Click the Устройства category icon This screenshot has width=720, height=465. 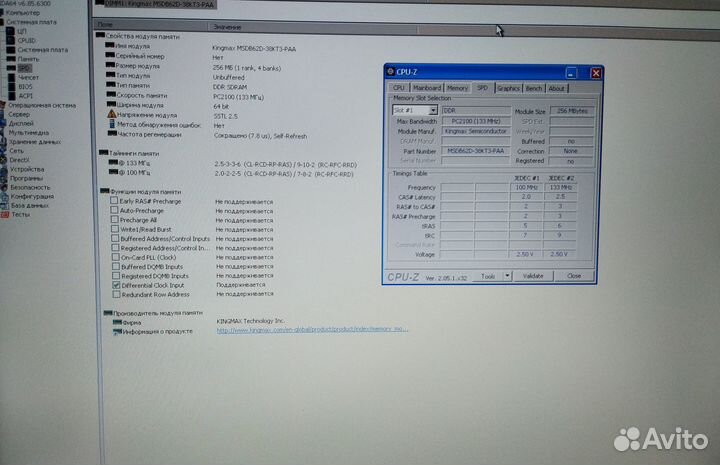pyautogui.click(x=3, y=169)
